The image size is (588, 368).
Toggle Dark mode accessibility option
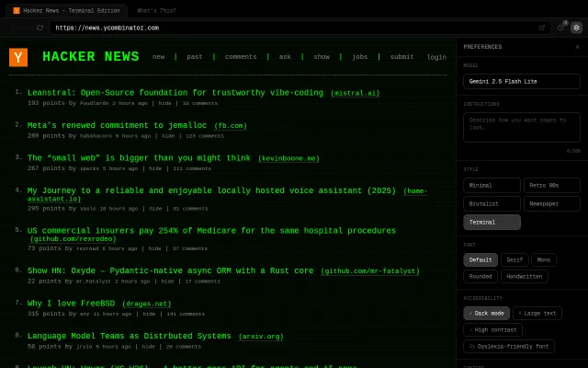(486, 313)
